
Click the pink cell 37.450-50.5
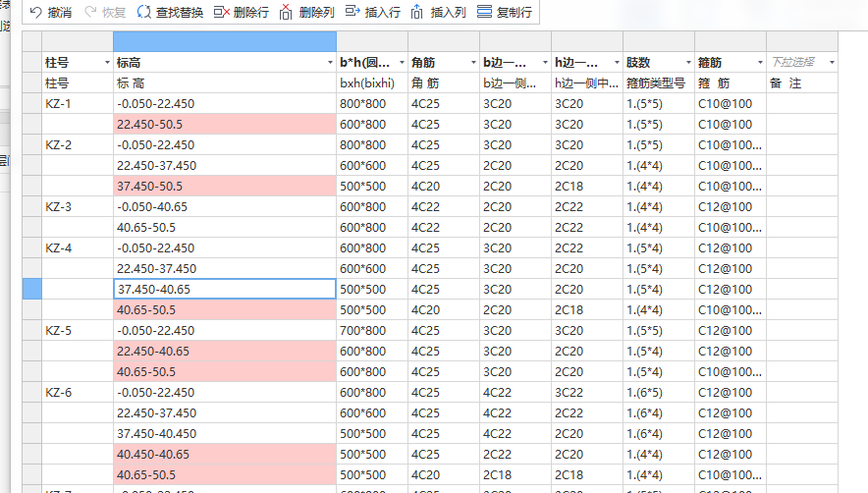point(225,187)
